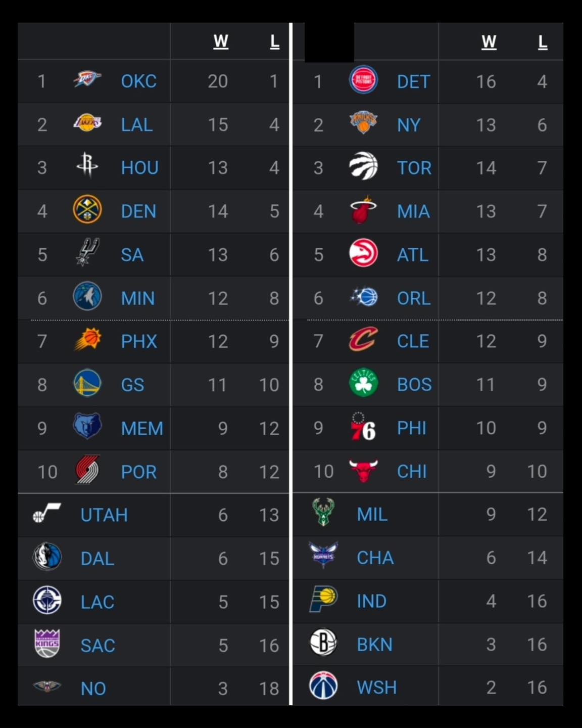Click the Oklahoma City Thunder logo
Image resolution: width=582 pixels, height=728 pixels.
click(x=87, y=79)
